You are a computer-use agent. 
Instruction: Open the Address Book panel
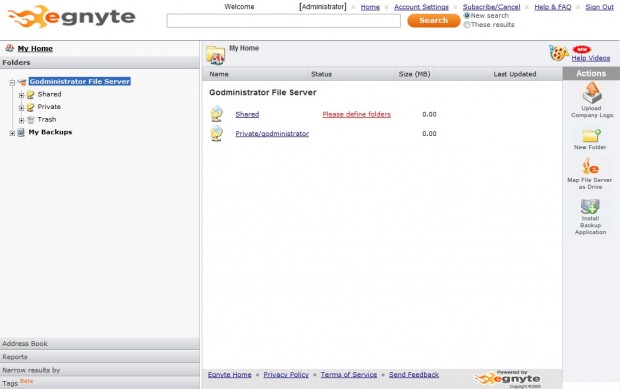tap(100, 344)
